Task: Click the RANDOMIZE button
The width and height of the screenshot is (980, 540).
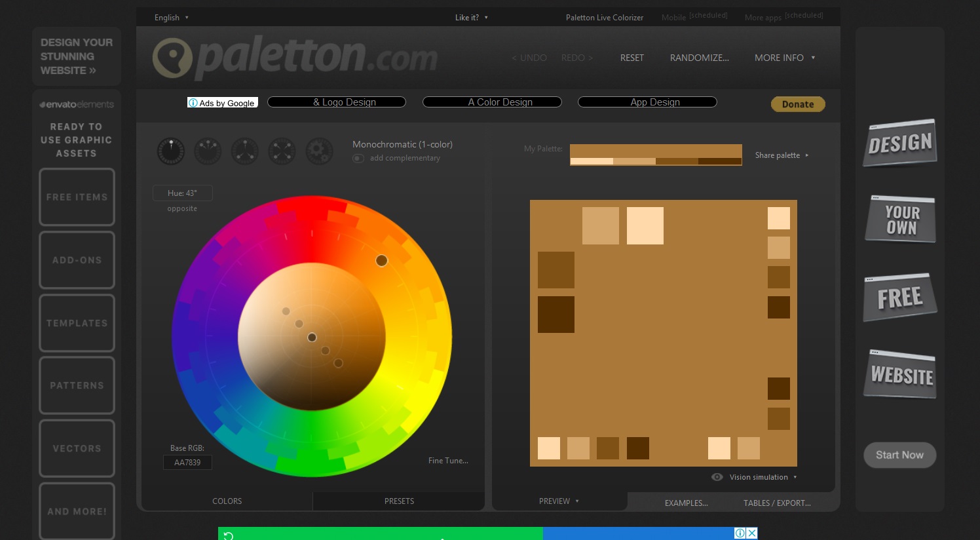Action: click(699, 58)
